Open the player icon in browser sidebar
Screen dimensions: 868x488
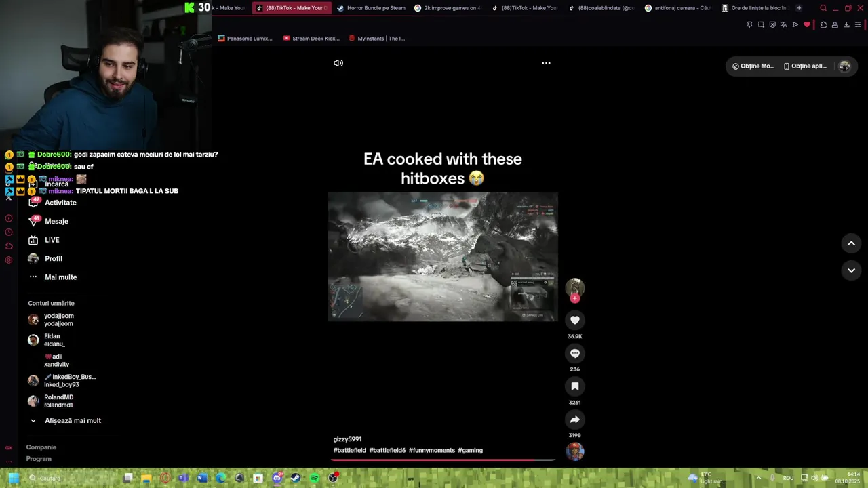(x=9, y=218)
